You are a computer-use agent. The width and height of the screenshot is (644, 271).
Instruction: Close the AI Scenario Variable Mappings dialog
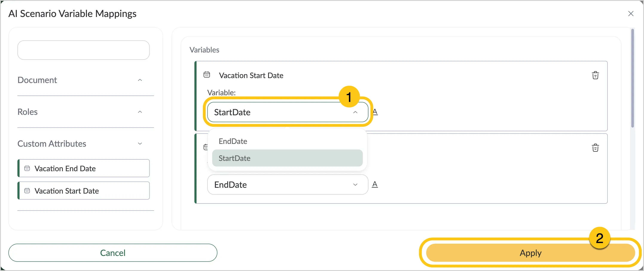tap(631, 14)
